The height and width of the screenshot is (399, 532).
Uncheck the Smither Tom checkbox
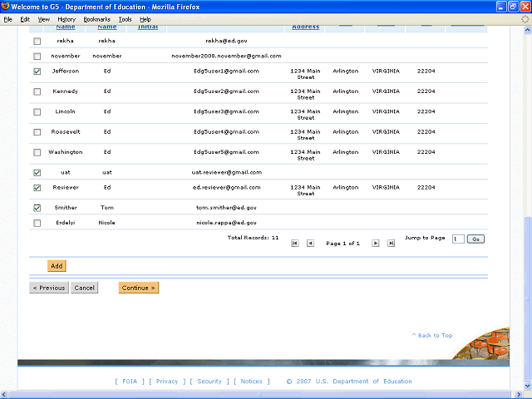tap(37, 208)
